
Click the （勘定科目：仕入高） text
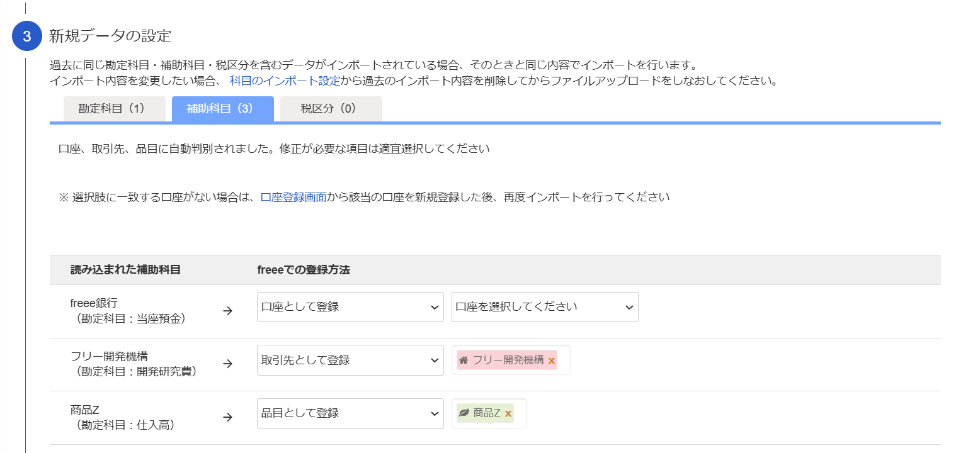(x=125, y=425)
